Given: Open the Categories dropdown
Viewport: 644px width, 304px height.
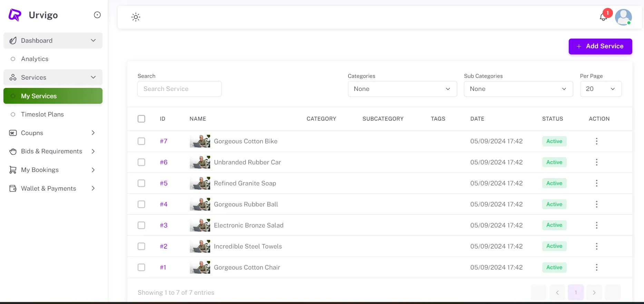Looking at the screenshot, I should pyautogui.click(x=402, y=89).
